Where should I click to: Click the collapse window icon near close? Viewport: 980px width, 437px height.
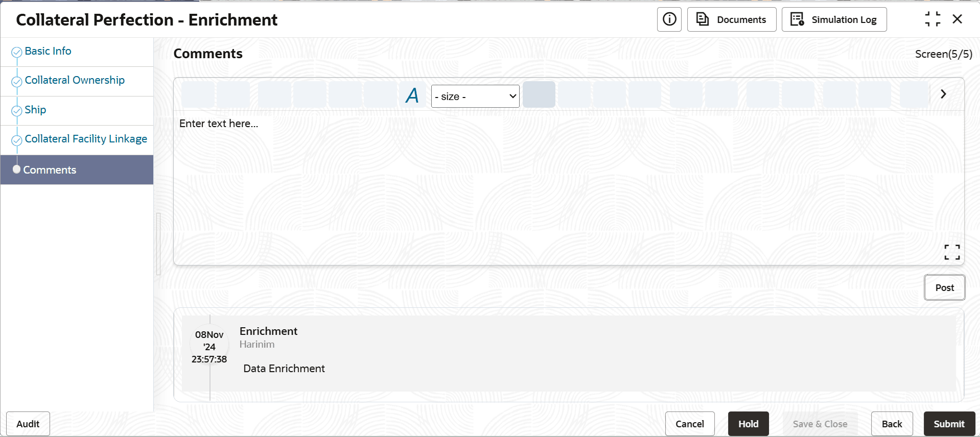(932, 19)
